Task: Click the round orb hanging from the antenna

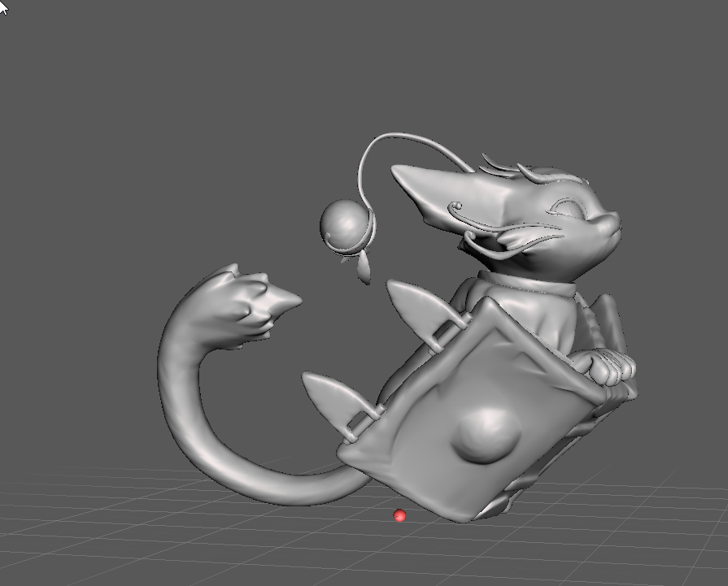Action: point(346,226)
